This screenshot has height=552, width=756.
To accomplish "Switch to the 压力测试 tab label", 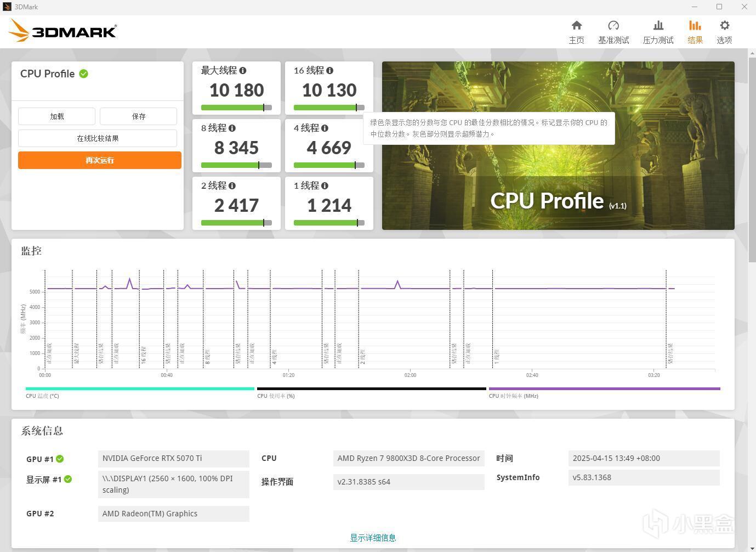I will [x=658, y=40].
